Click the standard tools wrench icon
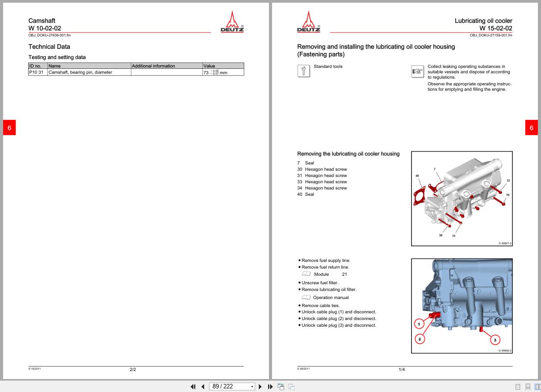The image size is (541, 392). click(303, 71)
